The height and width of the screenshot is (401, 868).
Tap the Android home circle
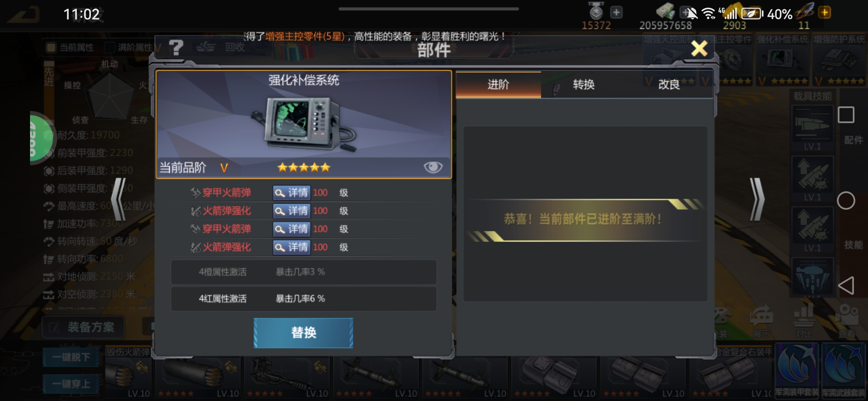click(846, 200)
